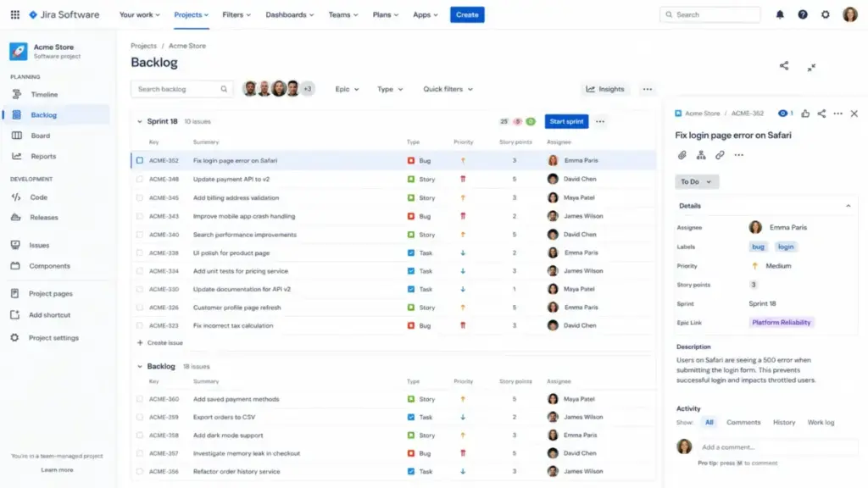The height and width of the screenshot is (488, 868).
Task: Open Issues in the sidebar
Action: pos(39,245)
